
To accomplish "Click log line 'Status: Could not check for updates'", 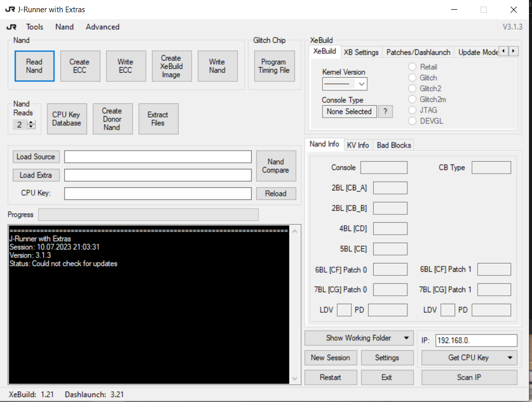I will pyautogui.click(x=64, y=264).
